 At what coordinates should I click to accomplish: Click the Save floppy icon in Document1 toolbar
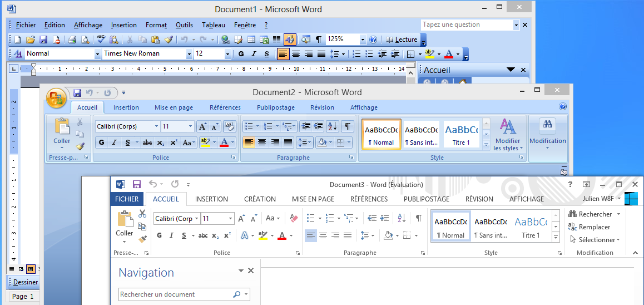click(43, 40)
